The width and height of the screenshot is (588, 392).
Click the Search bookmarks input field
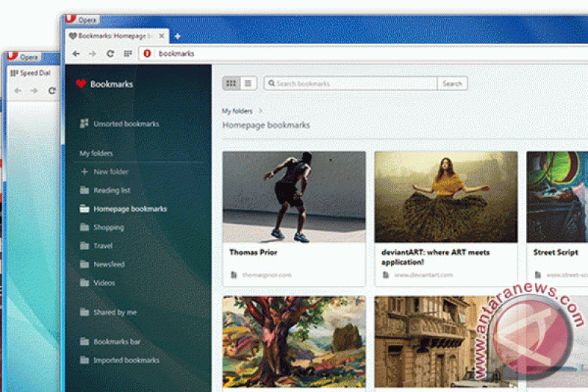point(351,84)
